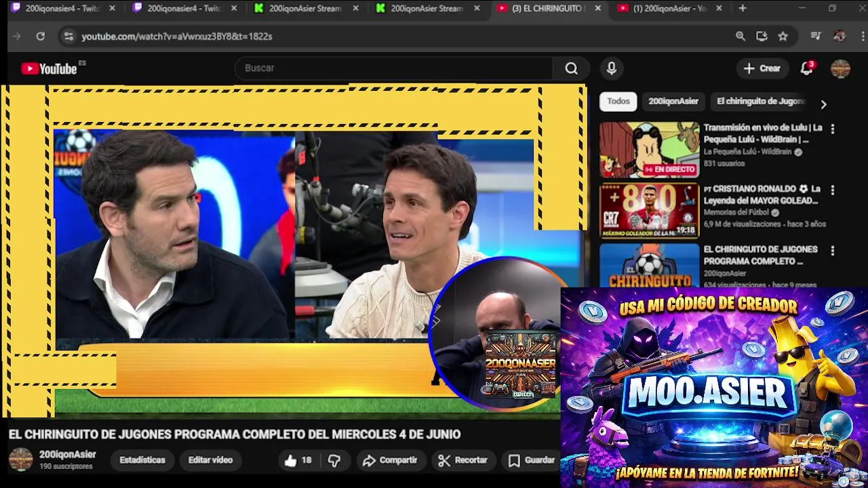The width and height of the screenshot is (868, 488).
Task: Like the video with thumbs up
Action: [298, 460]
